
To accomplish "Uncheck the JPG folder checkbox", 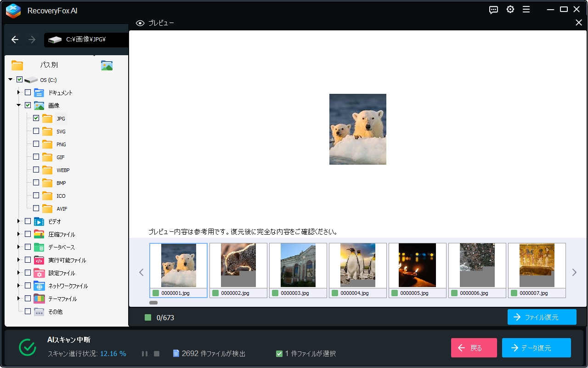I will coord(35,118).
